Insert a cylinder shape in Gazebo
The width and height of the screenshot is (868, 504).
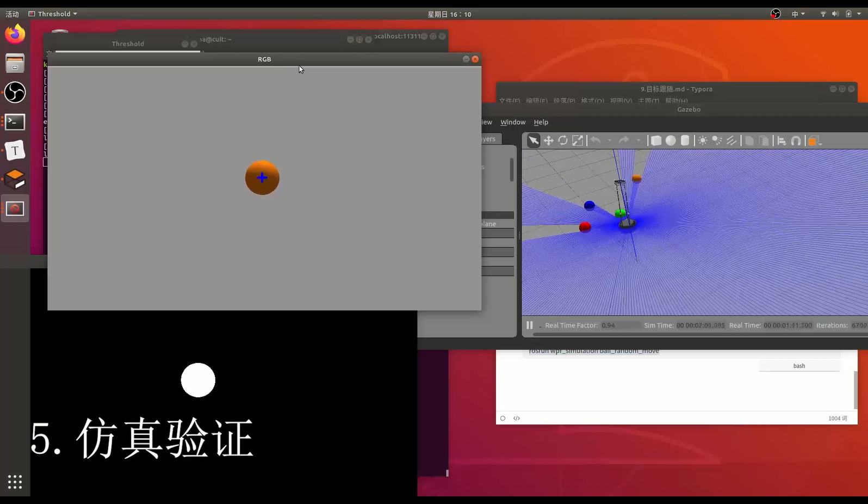[x=685, y=141]
